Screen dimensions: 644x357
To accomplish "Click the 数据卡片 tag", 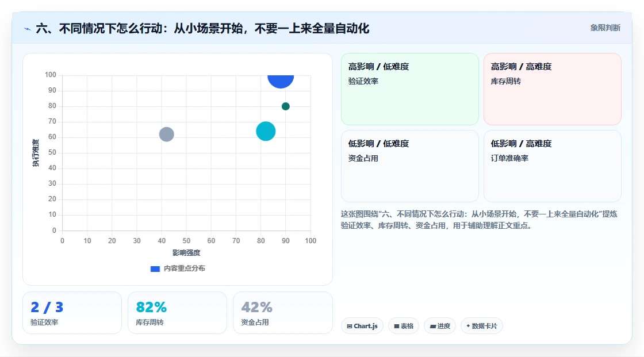I will click(482, 326).
